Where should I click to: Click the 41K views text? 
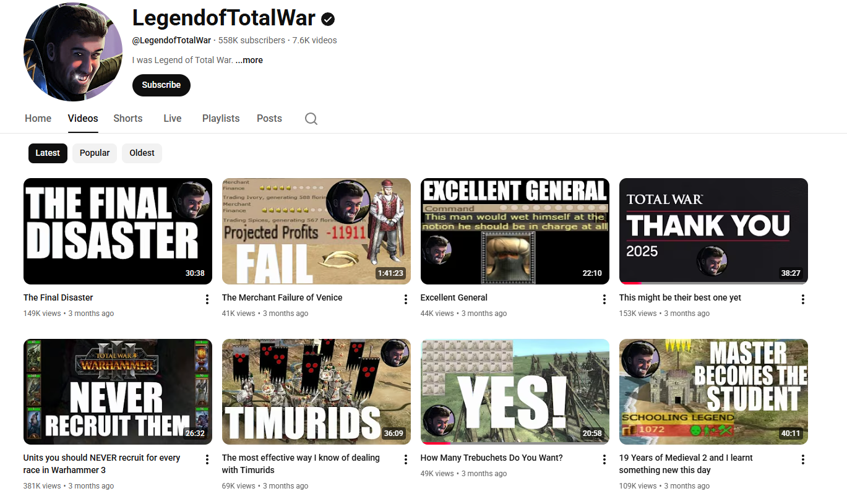[239, 314]
